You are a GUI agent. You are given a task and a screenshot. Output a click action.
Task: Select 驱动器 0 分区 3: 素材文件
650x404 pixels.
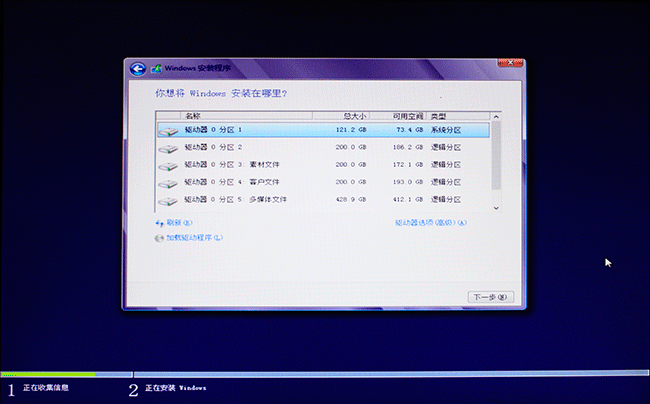click(323, 165)
